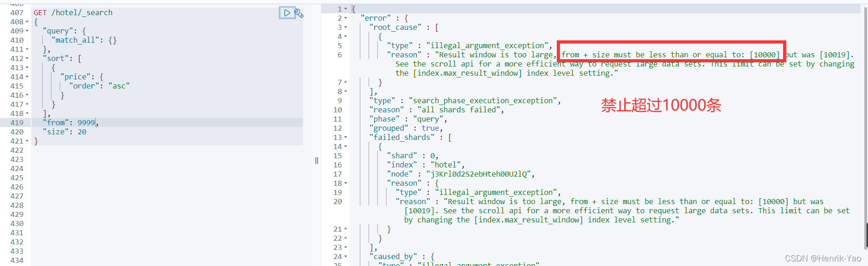Click the illegal_argument_exception text on line 19

496,192
